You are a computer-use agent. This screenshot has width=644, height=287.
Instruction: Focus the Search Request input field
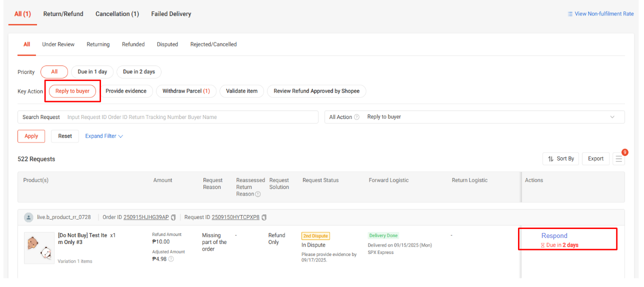pyautogui.click(x=168, y=117)
